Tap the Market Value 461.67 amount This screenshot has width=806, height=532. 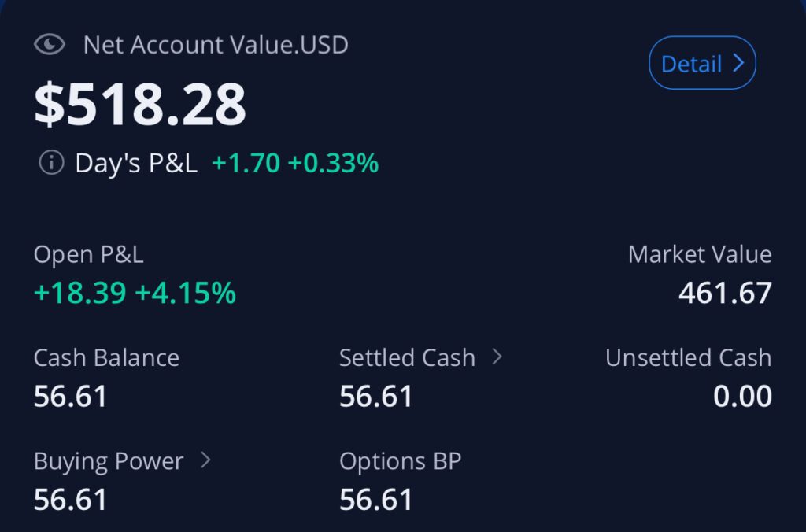point(725,293)
